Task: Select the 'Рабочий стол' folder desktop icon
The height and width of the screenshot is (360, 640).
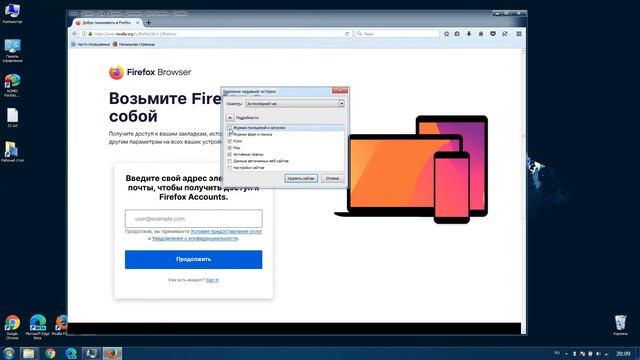Action: click(12, 152)
